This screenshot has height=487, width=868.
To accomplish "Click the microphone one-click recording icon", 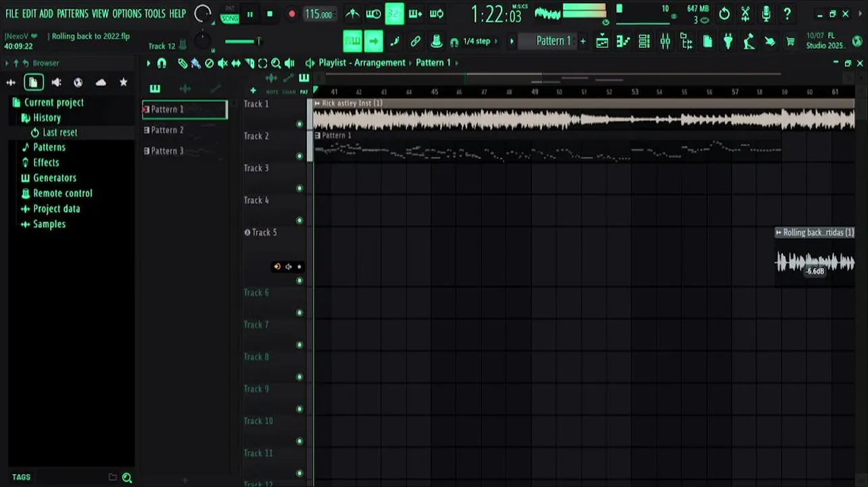I will pyautogui.click(x=766, y=14).
